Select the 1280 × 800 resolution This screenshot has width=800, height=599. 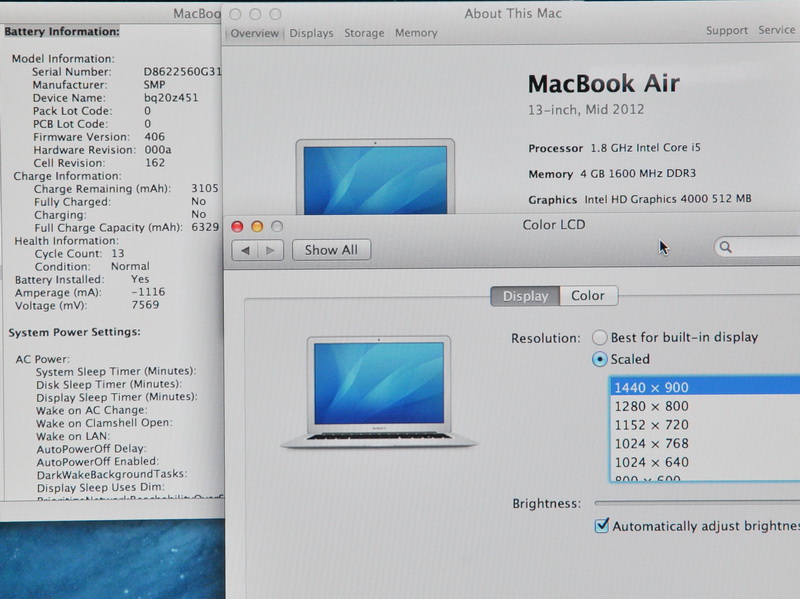coord(705,406)
